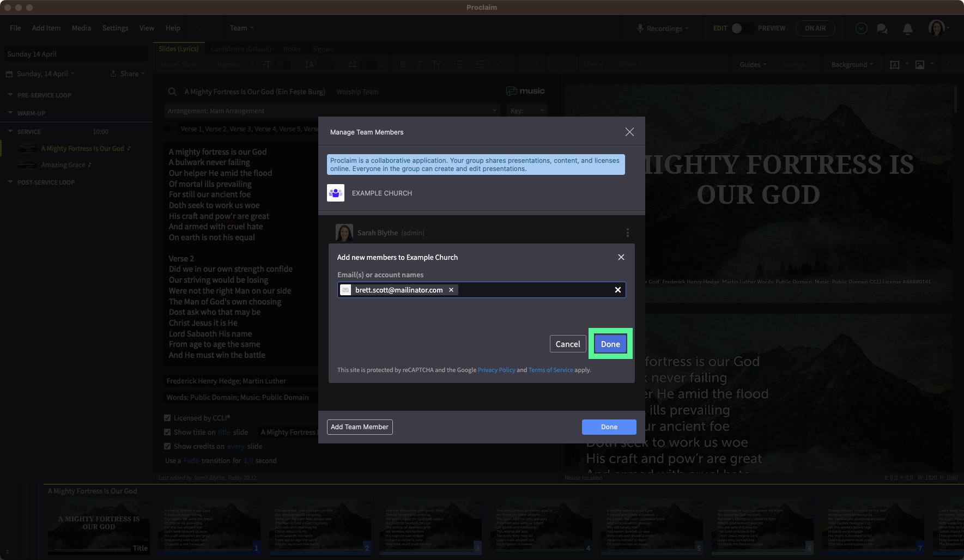This screenshot has height=560, width=964.
Task: Click the ON AIR button
Action: [x=815, y=28]
